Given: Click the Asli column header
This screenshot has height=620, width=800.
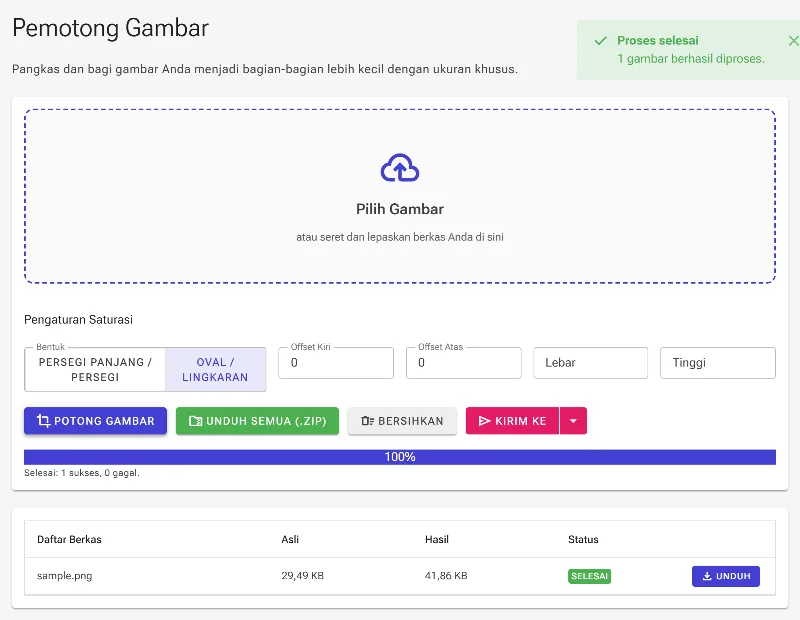Looking at the screenshot, I should click(x=290, y=539).
